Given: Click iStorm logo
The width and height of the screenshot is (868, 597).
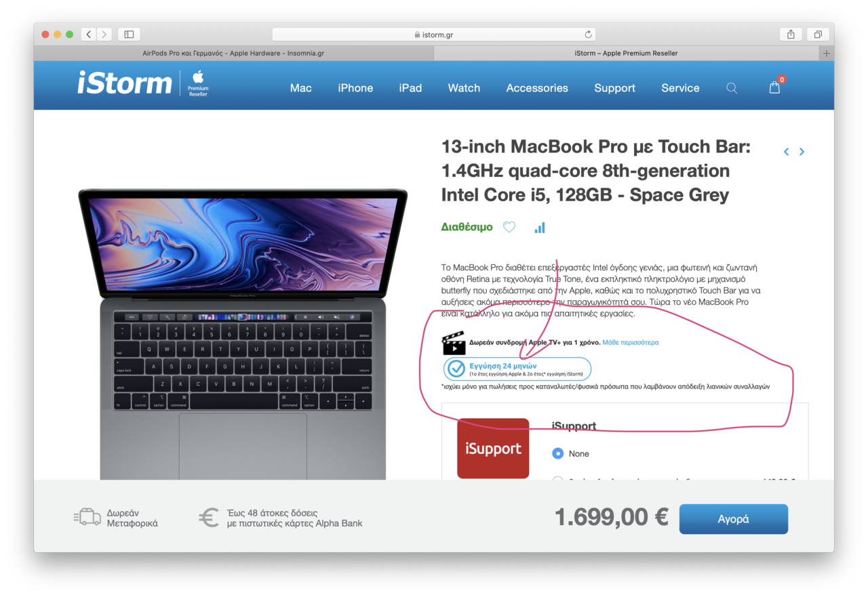Looking at the screenshot, I should [125, 83].
